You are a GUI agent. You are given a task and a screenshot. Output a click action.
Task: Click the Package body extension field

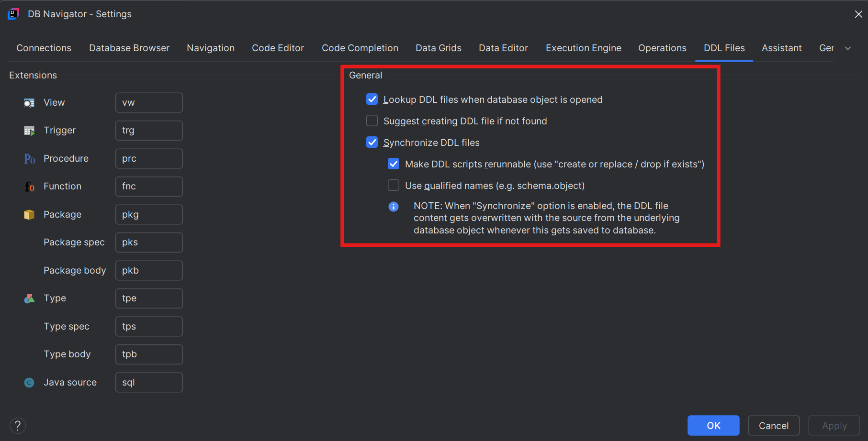click(x=148, y=270)
